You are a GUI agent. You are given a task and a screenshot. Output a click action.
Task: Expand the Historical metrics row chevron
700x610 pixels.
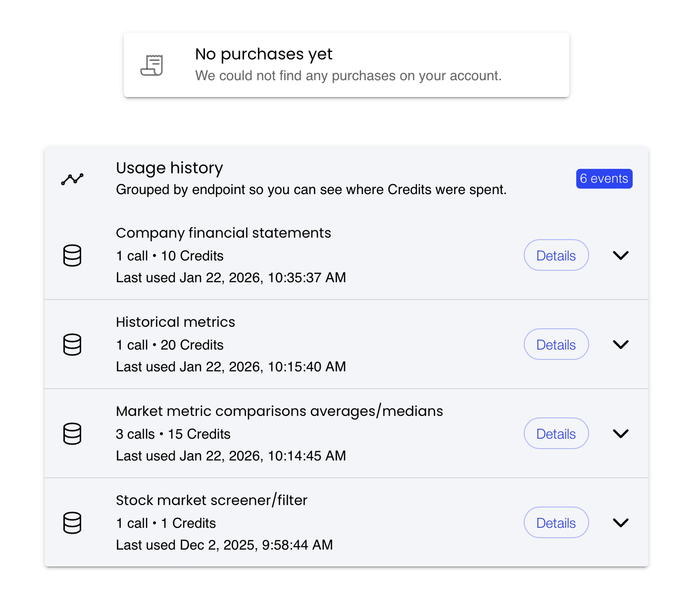620,345
